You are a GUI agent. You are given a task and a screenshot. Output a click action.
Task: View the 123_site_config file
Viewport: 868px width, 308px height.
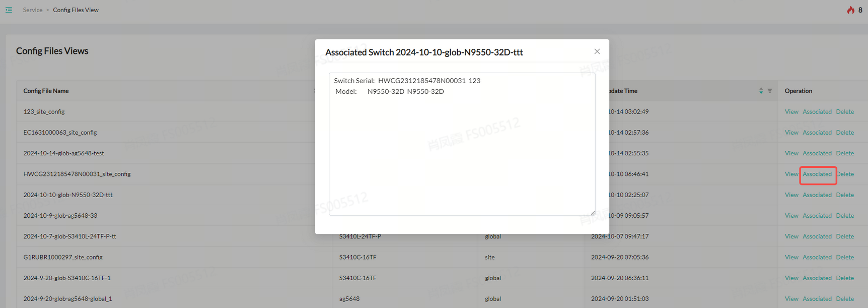pyautogui.click(x=791, y=112)
